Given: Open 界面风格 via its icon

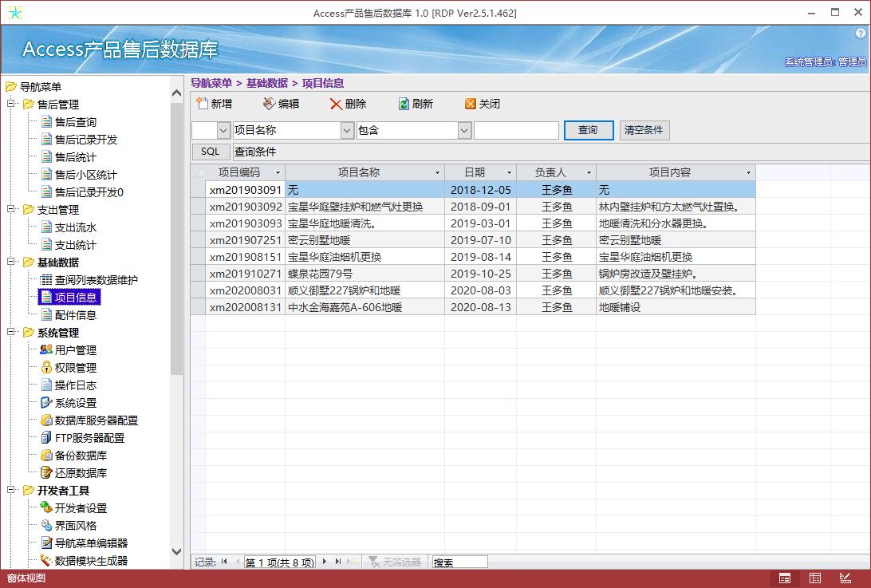Looking at the screenshot, I should [46, 525].
